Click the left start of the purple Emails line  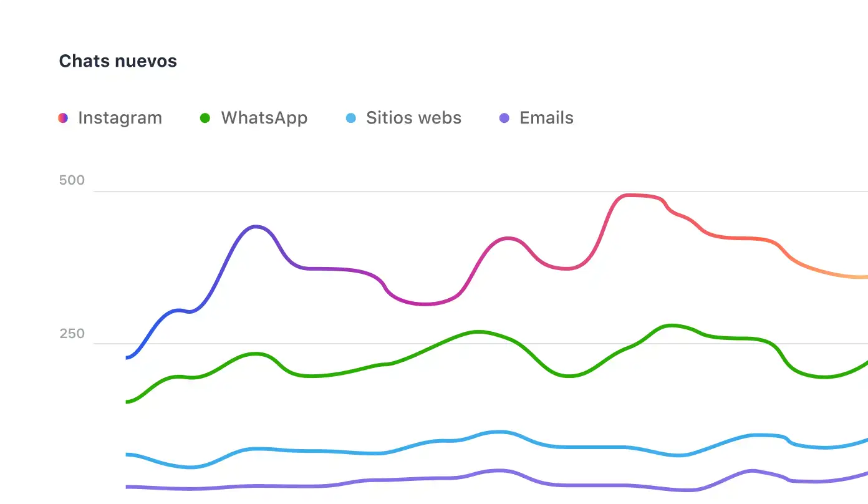pos(128,487)
